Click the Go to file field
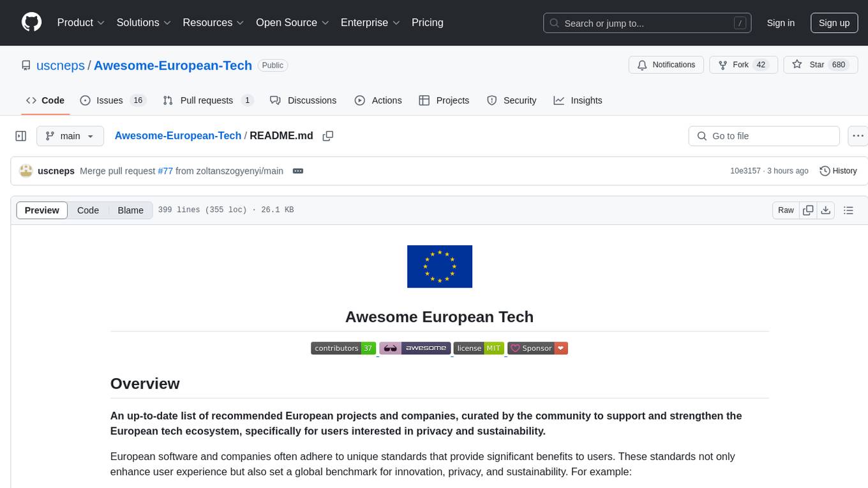Image resolution: width=868 pixels, height=488 pixels. point(764,136)
